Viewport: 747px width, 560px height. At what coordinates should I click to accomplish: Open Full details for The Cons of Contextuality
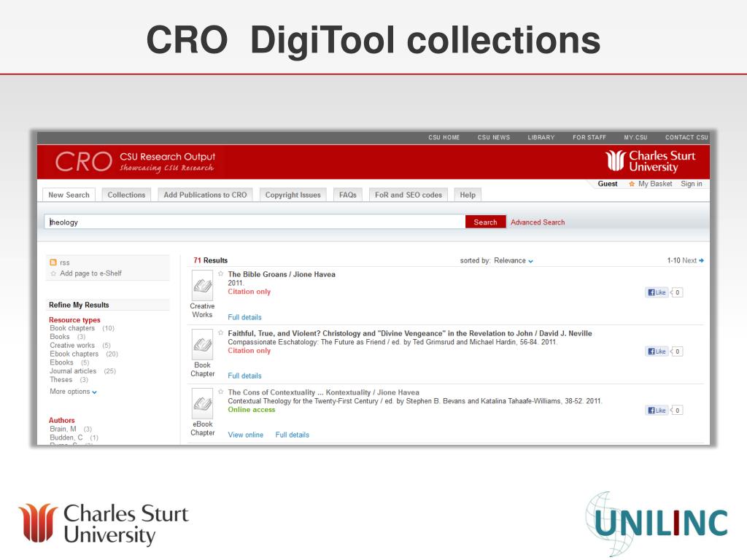point(292,435)
